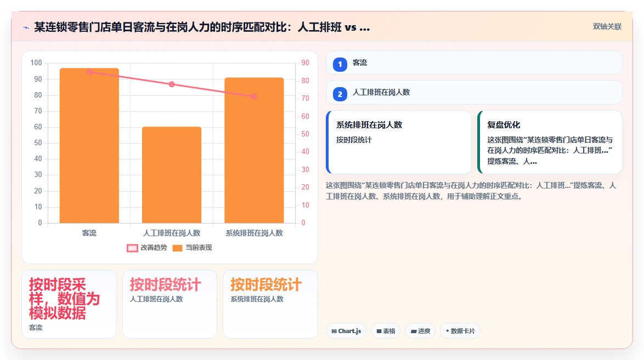Click the 客流 x-axis label
Screen dimensions: 644x360
[x=89, y=233]
